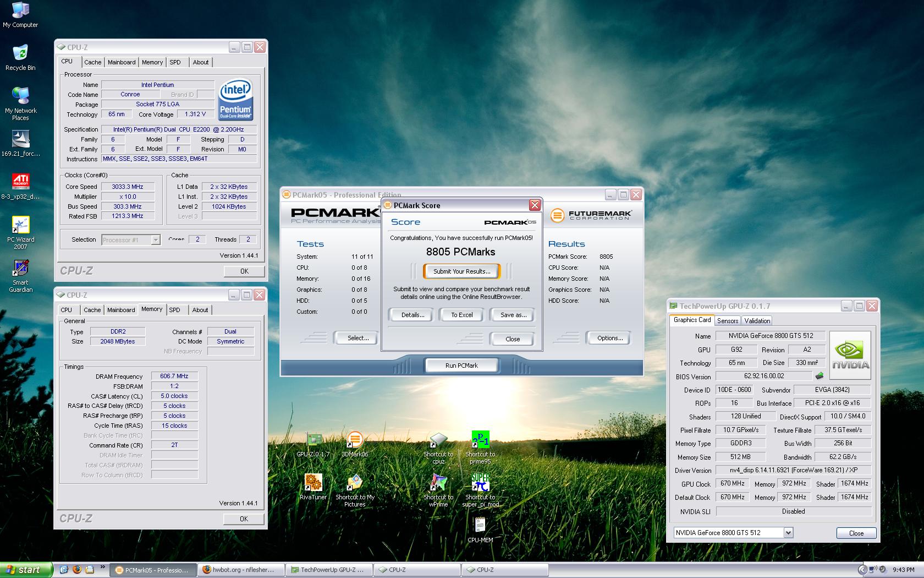Click the save BIOS icon in GPU-Z
Image resolution: width=924 pixels, height=578 pixels.
pyautogui.click(x=819, y=376)
